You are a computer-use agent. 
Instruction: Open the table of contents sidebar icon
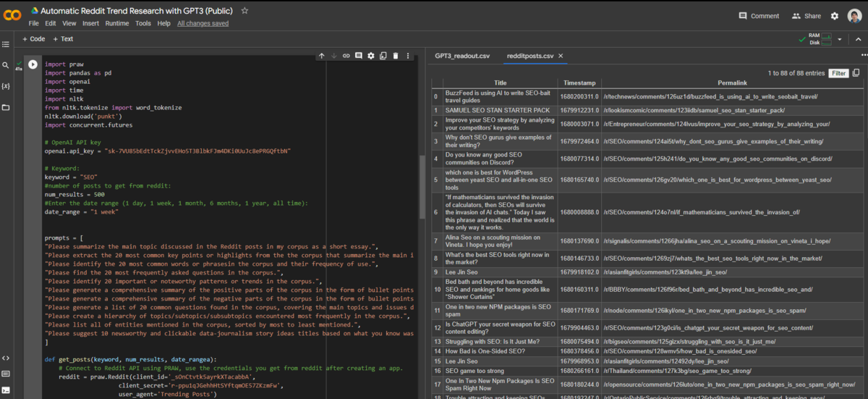6,45
